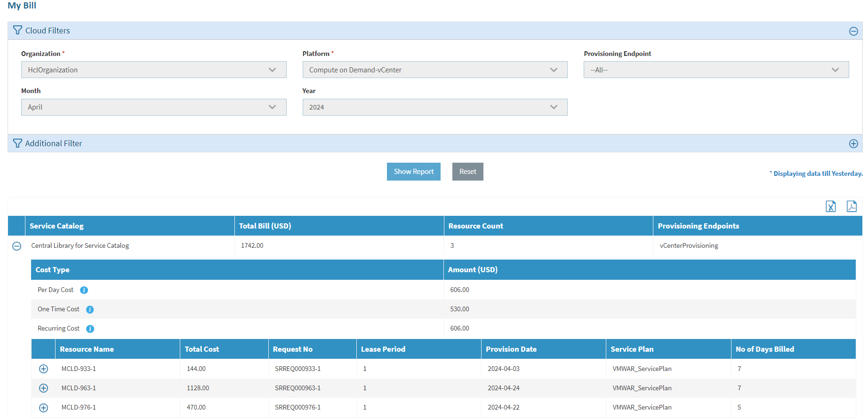Select MCLD-976-1 service plan VMWAR_ServicePlan
The height and width of the screenshot is (418, 868).
[642, 408]
